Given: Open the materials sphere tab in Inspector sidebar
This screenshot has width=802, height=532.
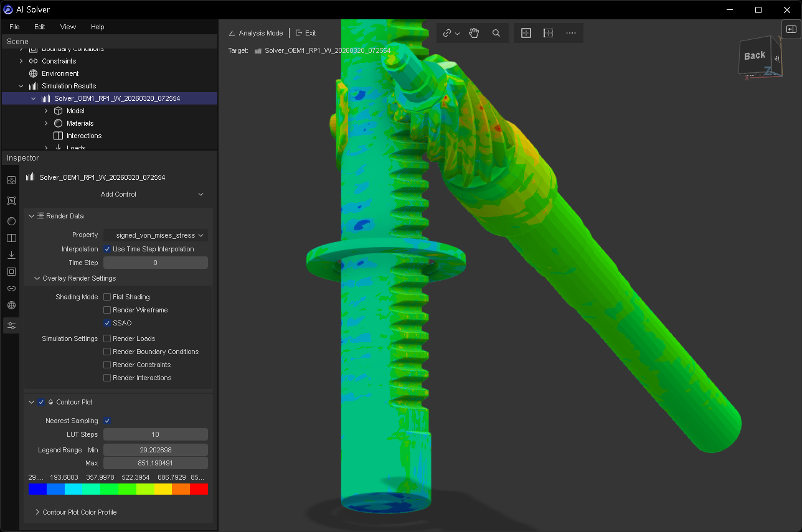Looking at the screenshot, I should pos(11,221).
